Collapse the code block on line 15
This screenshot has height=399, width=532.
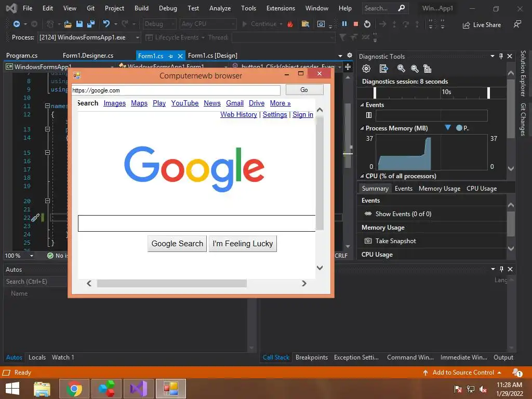[47, 153]
